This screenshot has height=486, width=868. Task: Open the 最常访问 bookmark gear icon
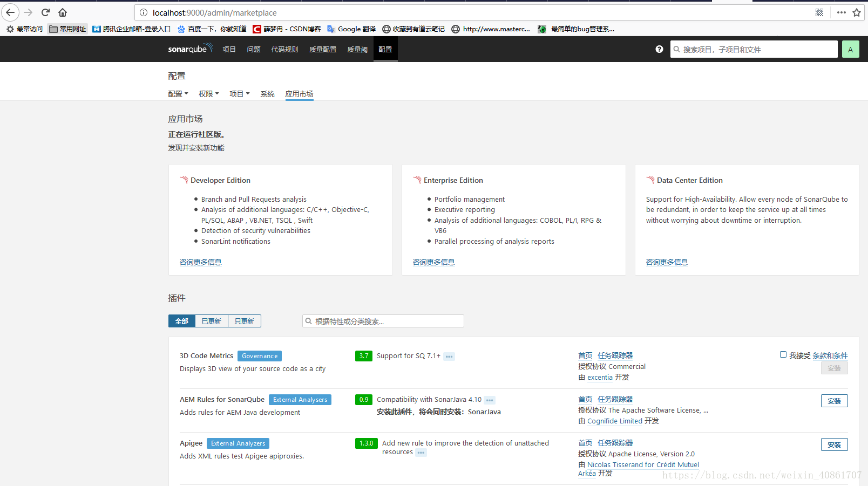(x=10, y=29)
